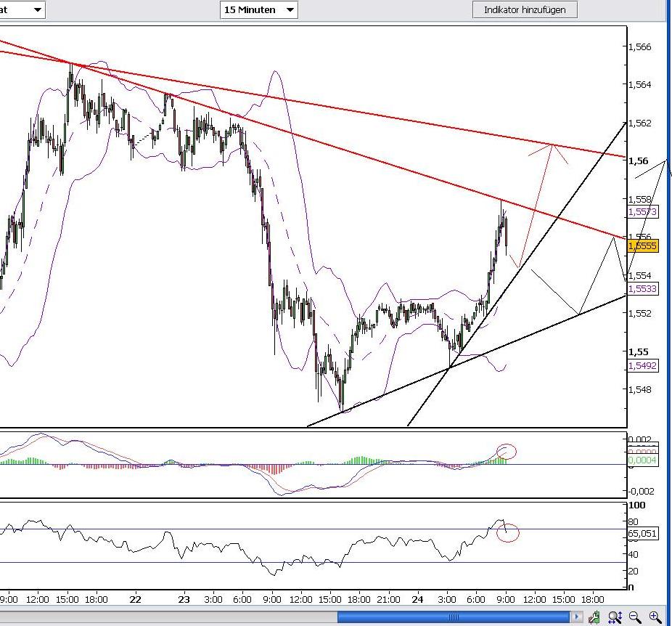Image resolution: width=672 pixels, height=626 pixels.
Task: Click the zoom out magnifier icon
Action: (635, 617)
